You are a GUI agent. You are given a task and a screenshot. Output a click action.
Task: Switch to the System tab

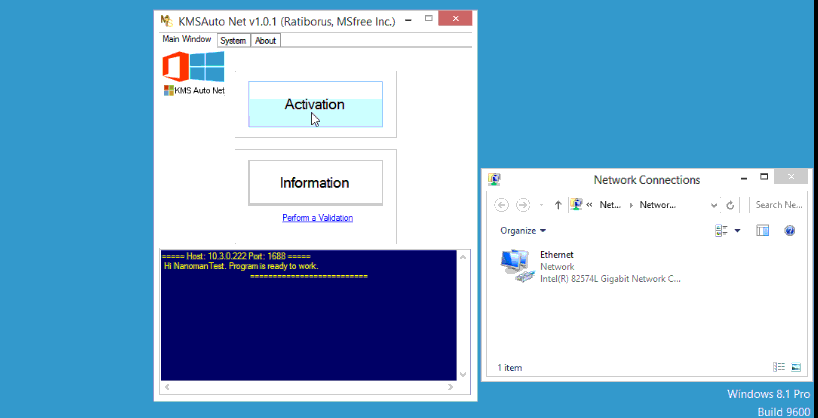pos(233,40)
